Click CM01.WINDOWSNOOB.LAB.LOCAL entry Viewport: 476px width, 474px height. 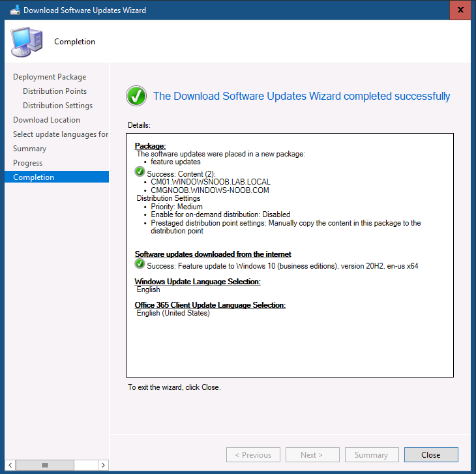click(211, 182)
